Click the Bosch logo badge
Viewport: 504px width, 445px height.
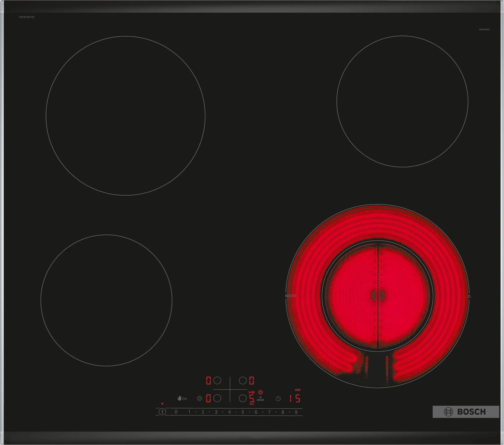[466, 412]
